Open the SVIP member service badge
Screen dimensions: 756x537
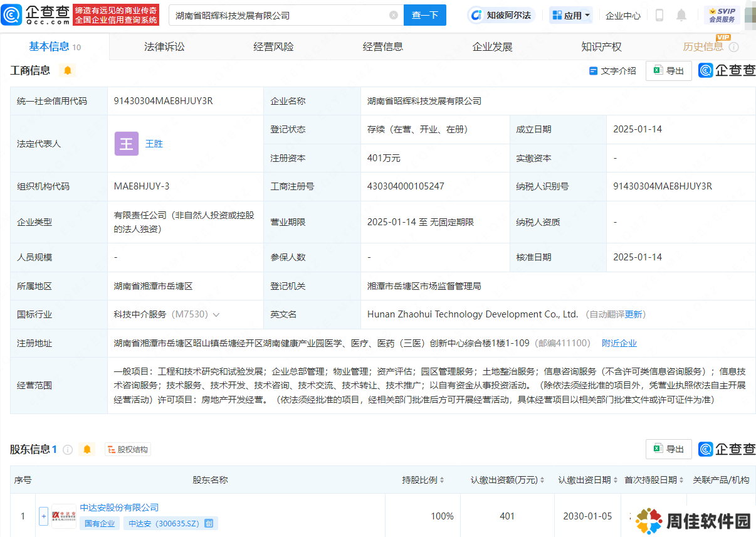[x=722, y=15]
